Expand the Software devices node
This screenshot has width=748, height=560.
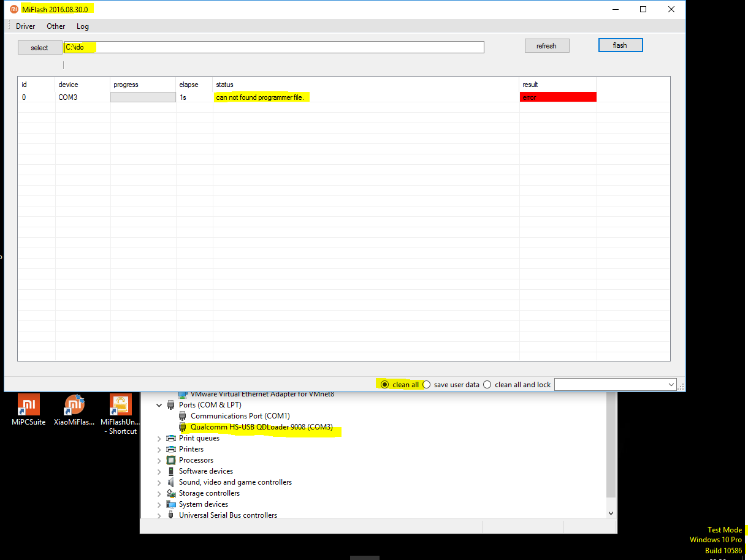click(159, 471)
